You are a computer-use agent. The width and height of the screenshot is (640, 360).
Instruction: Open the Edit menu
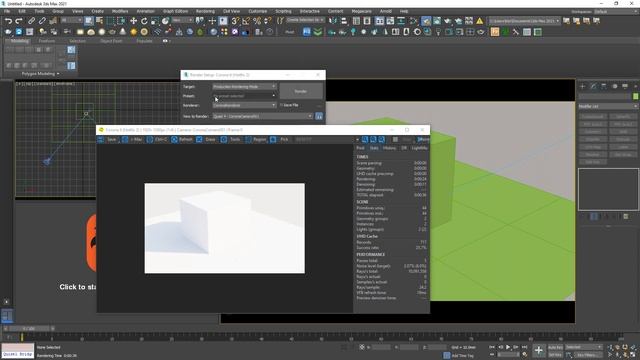tap(22, 11)
